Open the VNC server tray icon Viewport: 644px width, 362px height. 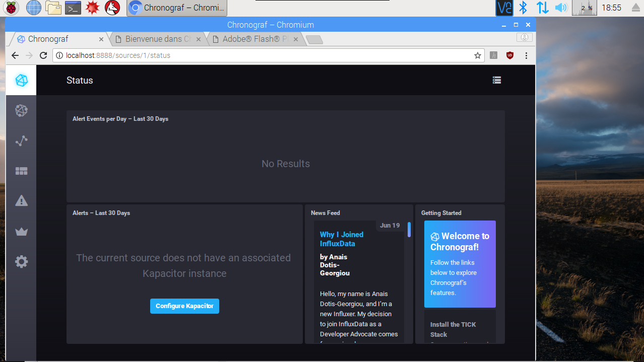[x=504, y=8]
